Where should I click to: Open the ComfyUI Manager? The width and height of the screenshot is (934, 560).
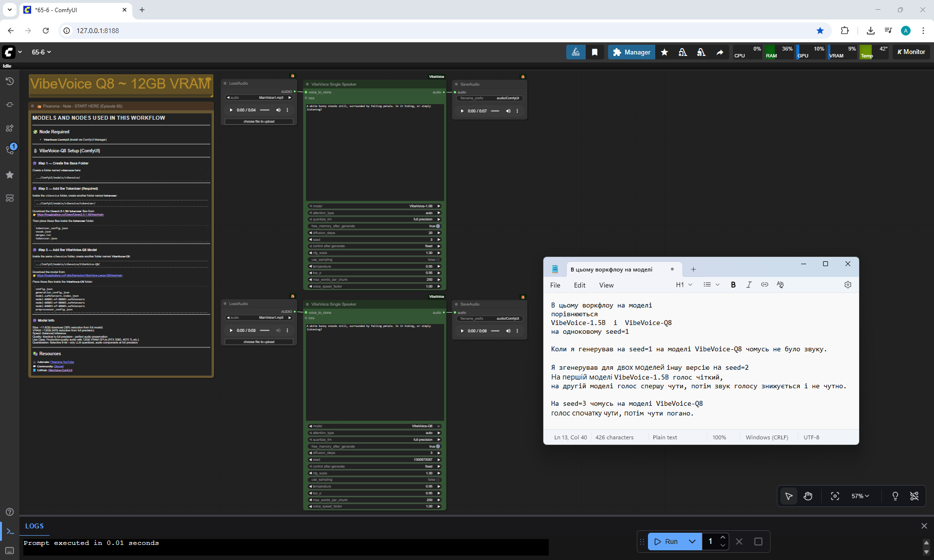tap(631, 52)
